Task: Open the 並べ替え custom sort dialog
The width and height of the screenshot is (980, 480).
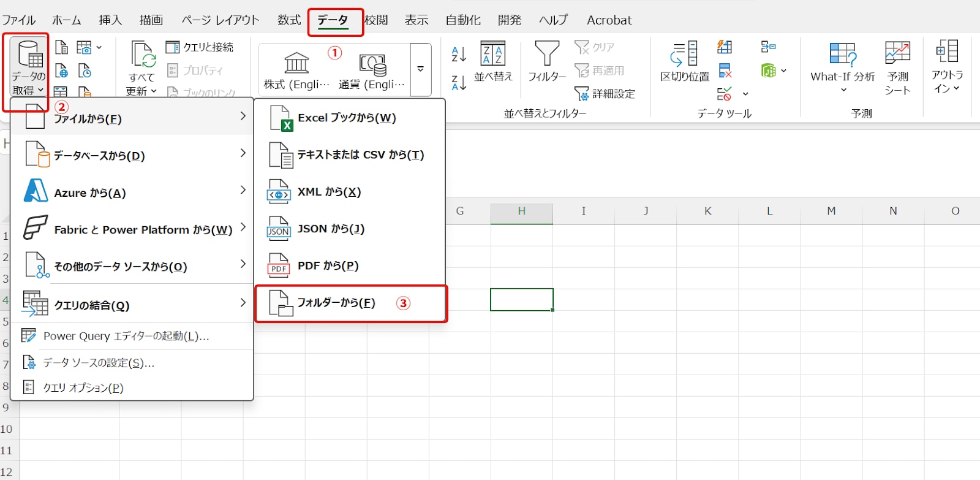Action: 493,61
